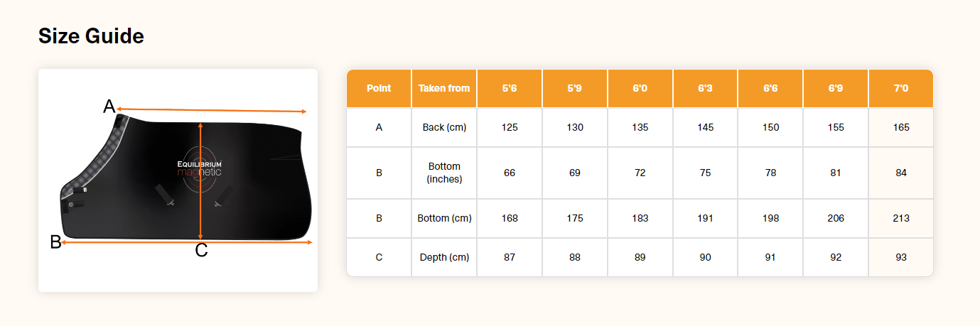Screen dimensions: 980x326
Task: Click the orange bottom-length arrow
Action: pos(187,242)
